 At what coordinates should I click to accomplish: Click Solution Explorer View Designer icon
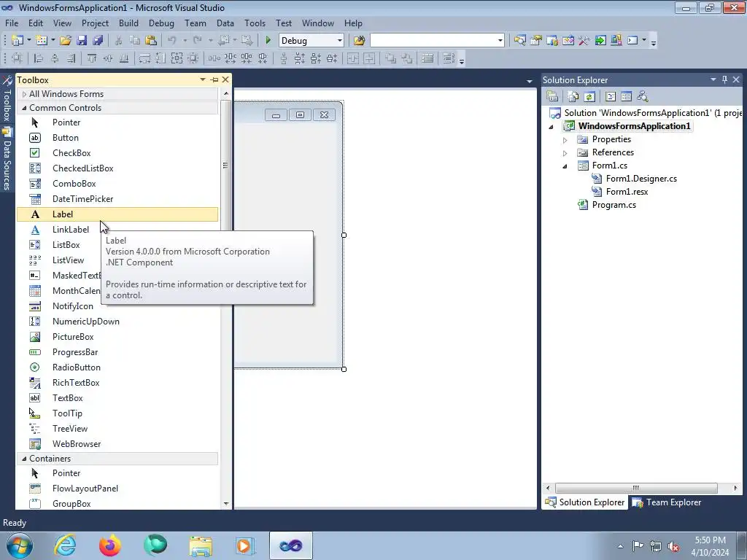click(x=626, y=97)
